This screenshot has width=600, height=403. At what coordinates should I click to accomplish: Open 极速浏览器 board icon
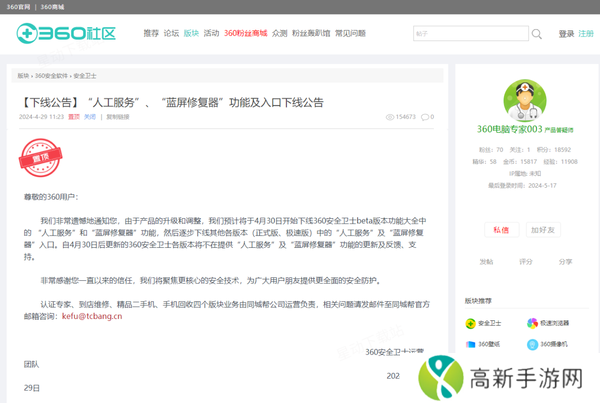[x=532, y=323]
